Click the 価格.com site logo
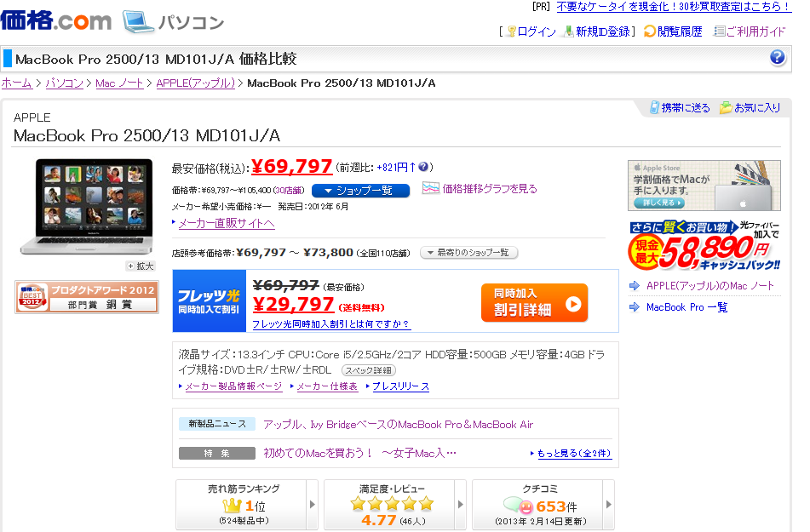Screen dimensions: 810x532 coord(56,20)
